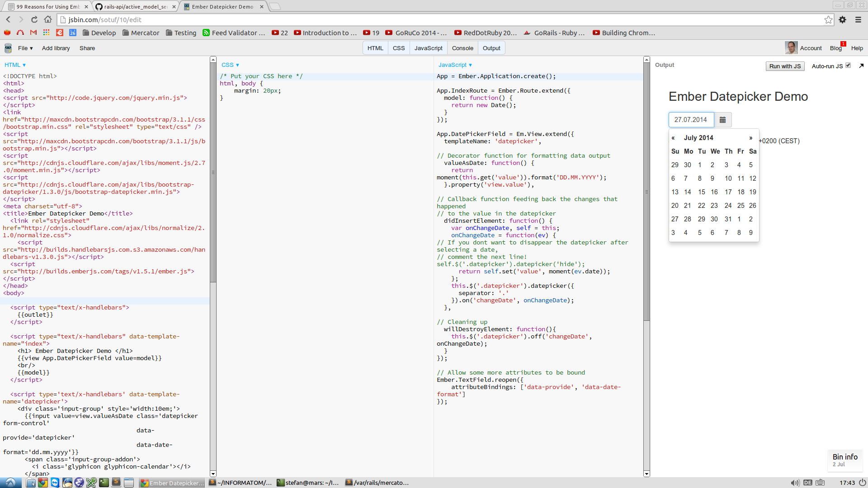
Task: Open the Blog link with notification badge
Action: click(x=836, y=48)
